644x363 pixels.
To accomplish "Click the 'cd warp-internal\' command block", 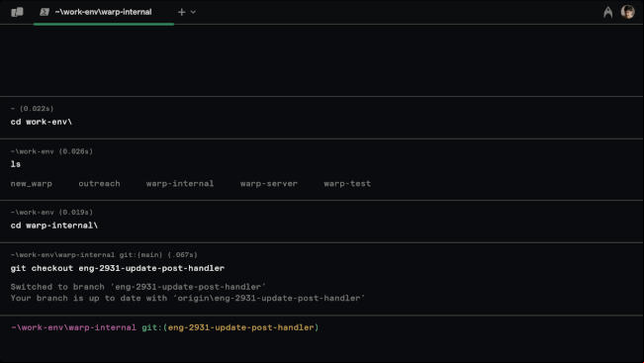I will coord(322,222).
